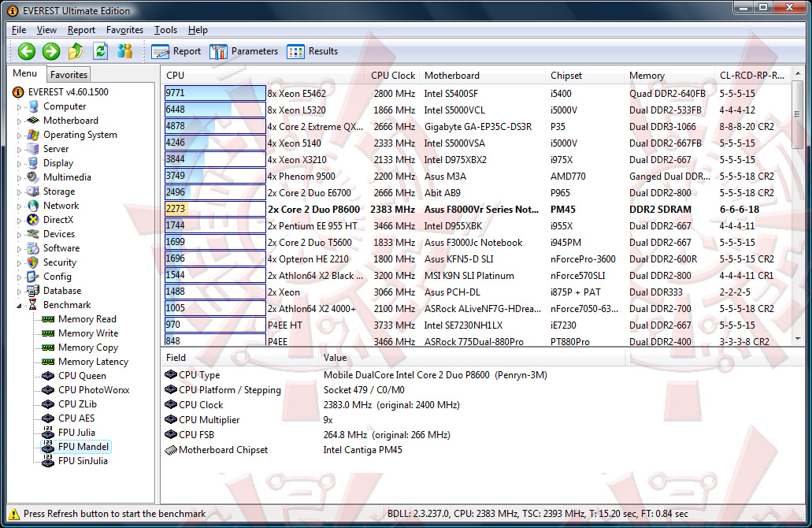Click the Display monitor icon

(x=34, y=163)
